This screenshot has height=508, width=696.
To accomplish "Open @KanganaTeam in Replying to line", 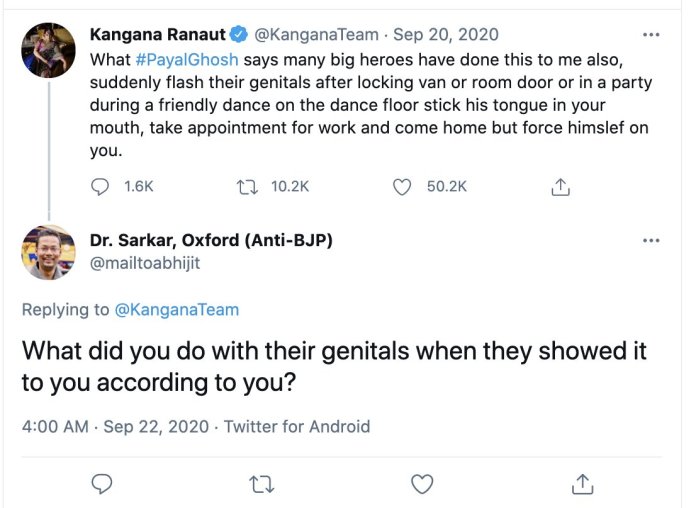I will tap(176, 309).
